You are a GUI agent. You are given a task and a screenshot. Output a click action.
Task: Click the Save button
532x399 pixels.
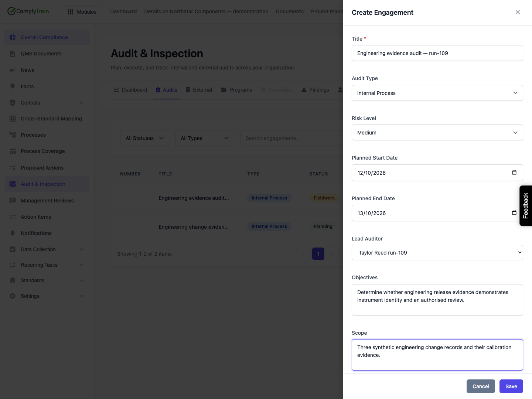511,386
